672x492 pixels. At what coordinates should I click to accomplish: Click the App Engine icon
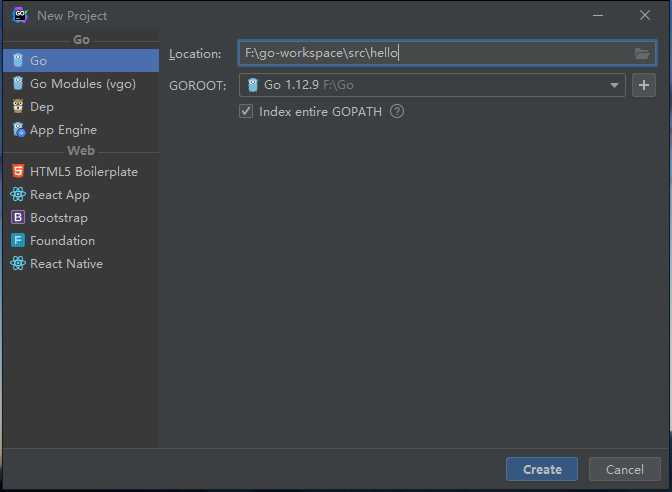point(18,129)
